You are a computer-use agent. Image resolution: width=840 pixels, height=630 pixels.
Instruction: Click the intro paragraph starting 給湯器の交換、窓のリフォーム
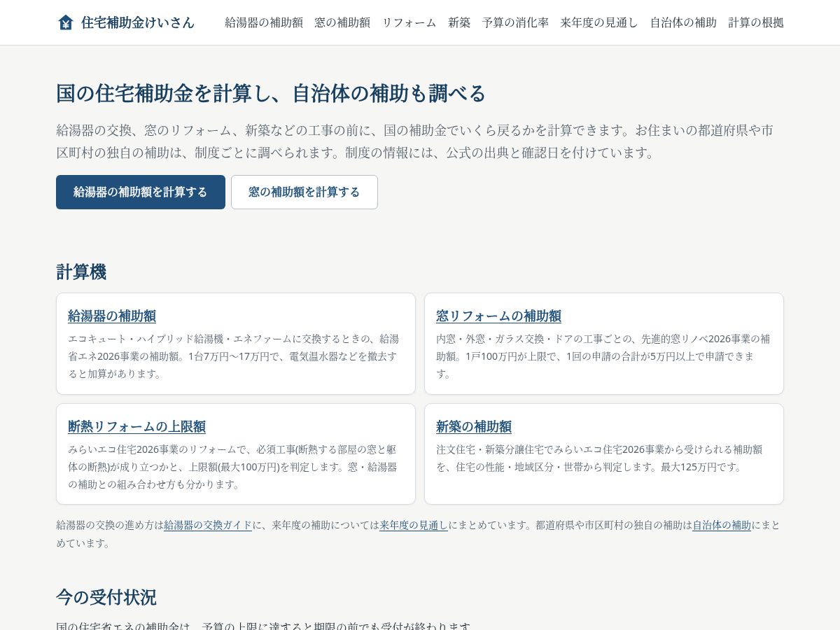click(x=415, y=141)
